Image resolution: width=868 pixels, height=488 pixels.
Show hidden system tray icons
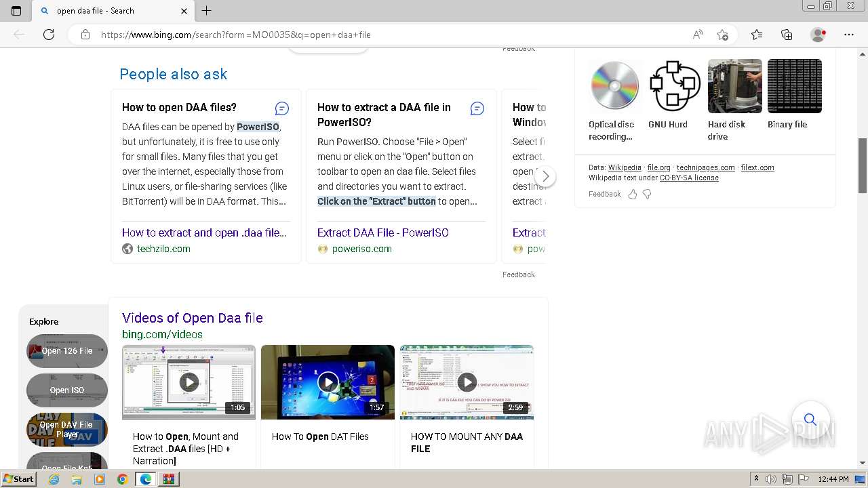tap(756, 479)
